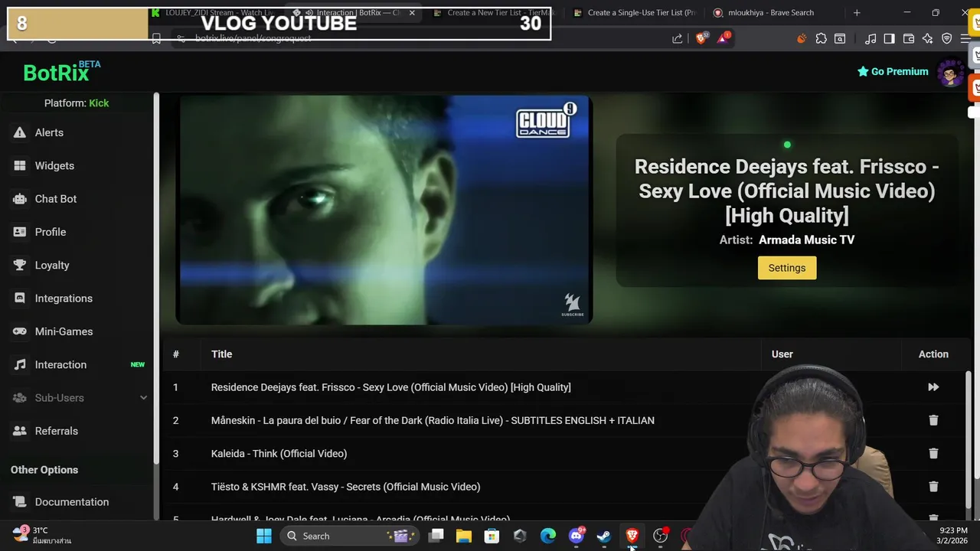Screen dimensions: 980x551
Task: Open Microsoft Store from taskbar
Action: pos(492,536)
